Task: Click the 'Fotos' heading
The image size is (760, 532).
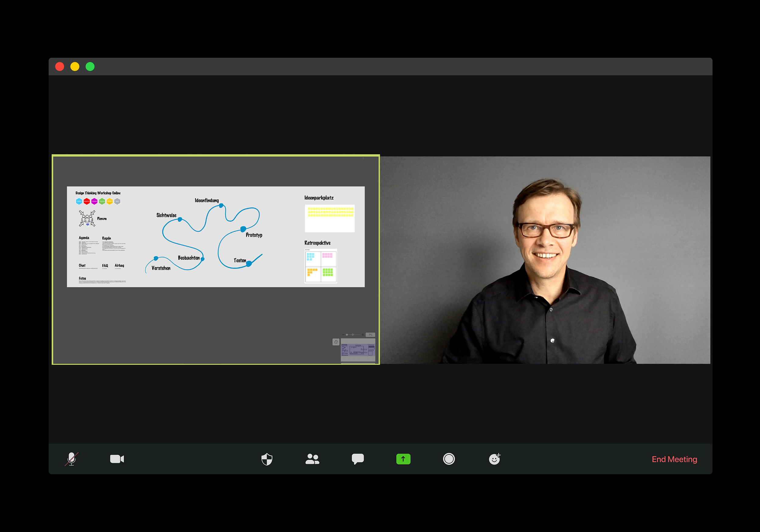Action: click(82, 278)
